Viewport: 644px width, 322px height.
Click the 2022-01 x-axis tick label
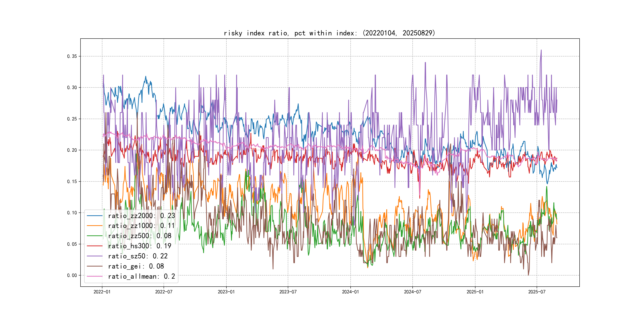(x=102, y=292)
